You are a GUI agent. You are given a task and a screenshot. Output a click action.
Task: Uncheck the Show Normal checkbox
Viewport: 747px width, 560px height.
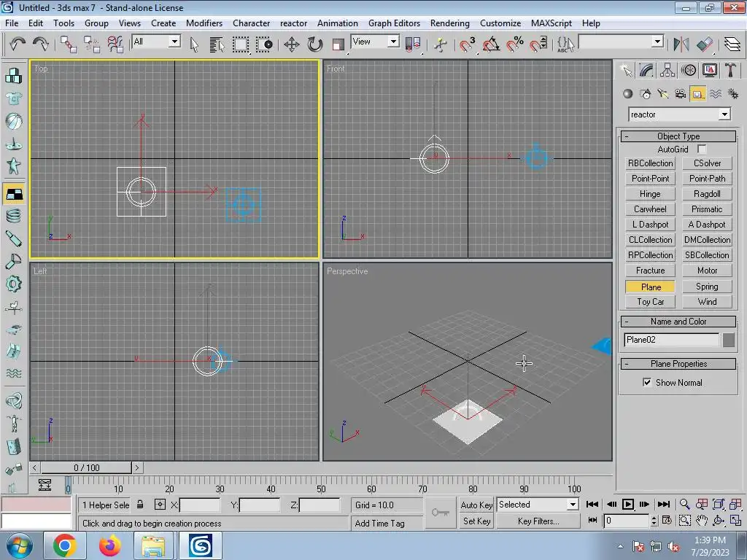[647, 382]
